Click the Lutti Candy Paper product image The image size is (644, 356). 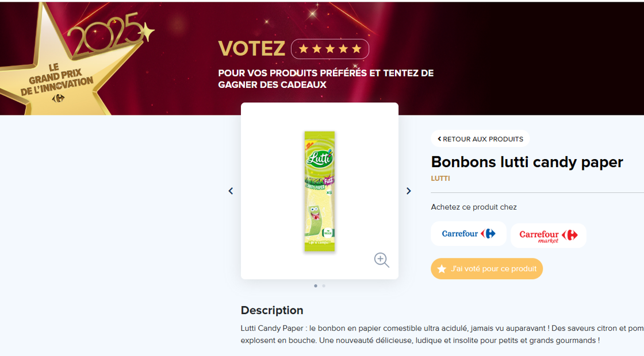click(x=320, y=191)
